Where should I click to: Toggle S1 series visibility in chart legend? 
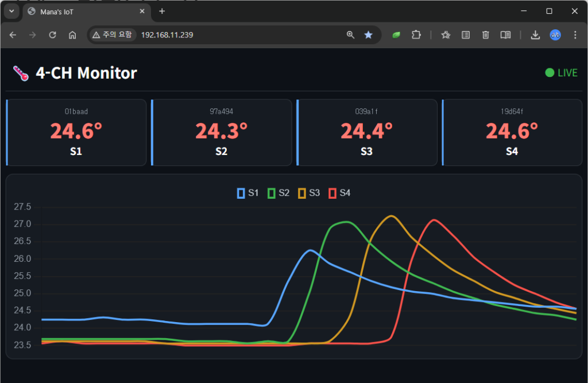(x=247, y=193)
